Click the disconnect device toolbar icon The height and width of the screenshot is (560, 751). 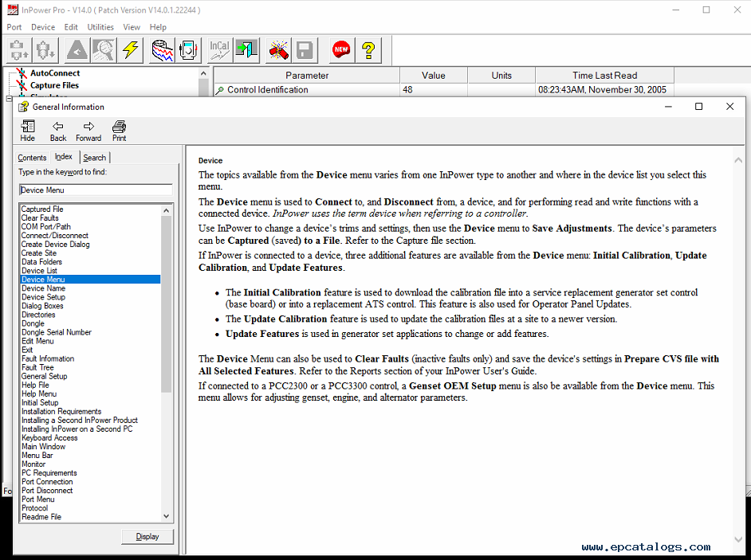(45, 49)
